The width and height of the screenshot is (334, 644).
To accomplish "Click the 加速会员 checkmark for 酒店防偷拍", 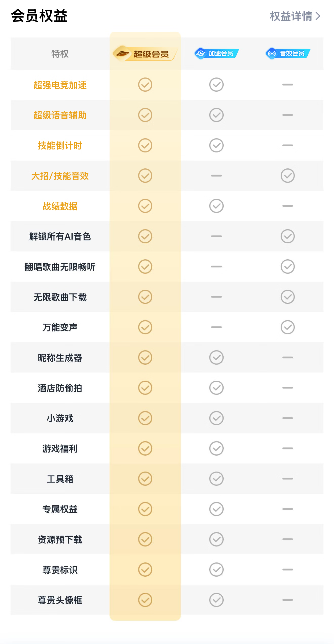I will [x=216, y=388].
